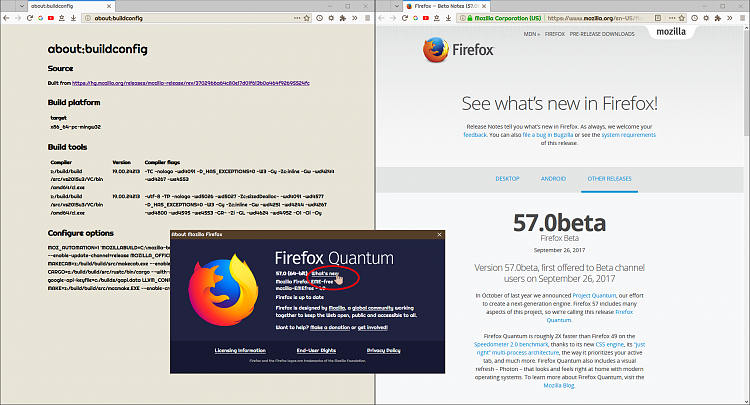
Task: Close the About Mozilla Firefox dialog
Action: (439, 234)
